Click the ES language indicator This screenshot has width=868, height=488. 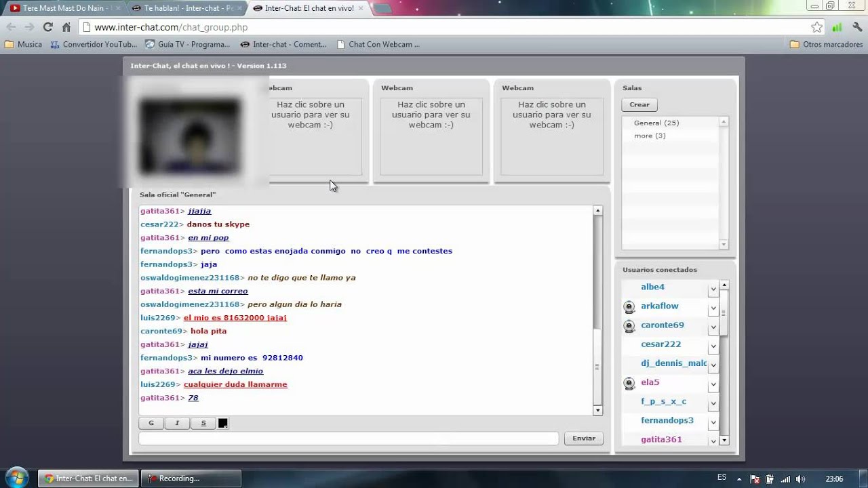pos(722,478)
